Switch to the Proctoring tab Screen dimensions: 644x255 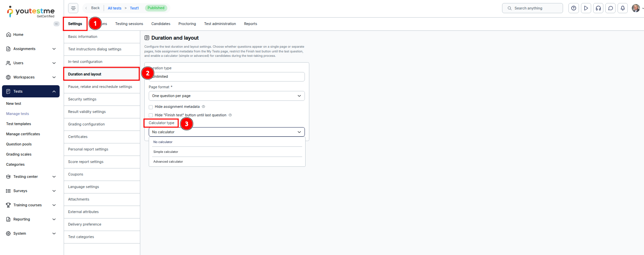click(187, 24)
